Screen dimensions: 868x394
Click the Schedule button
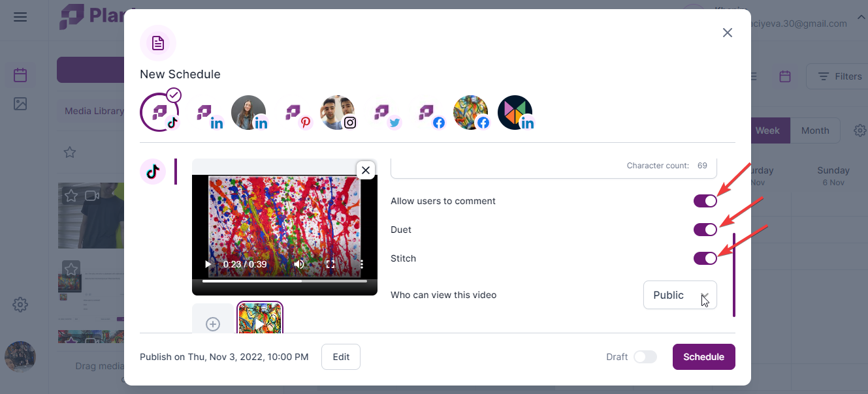[x=704, y=357]
